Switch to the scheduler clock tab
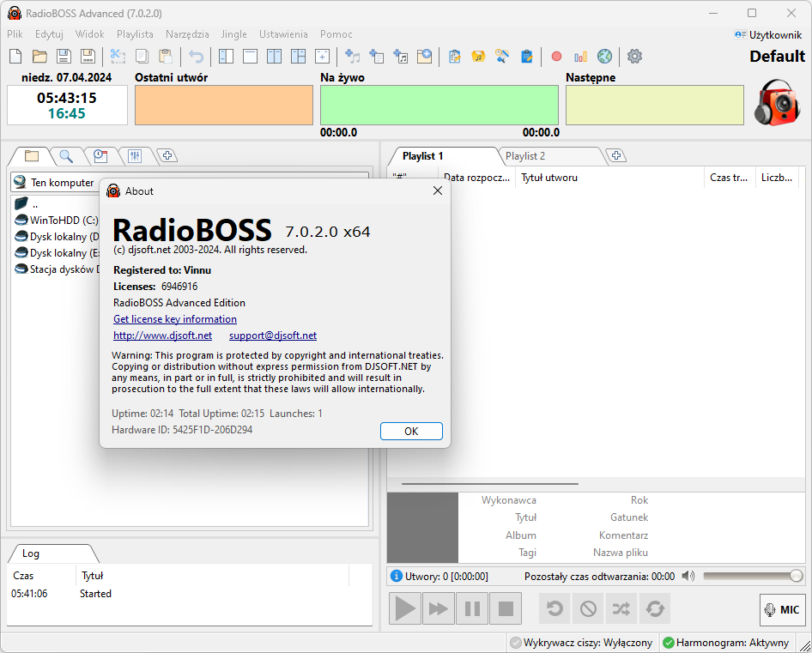 pos(100,155)
